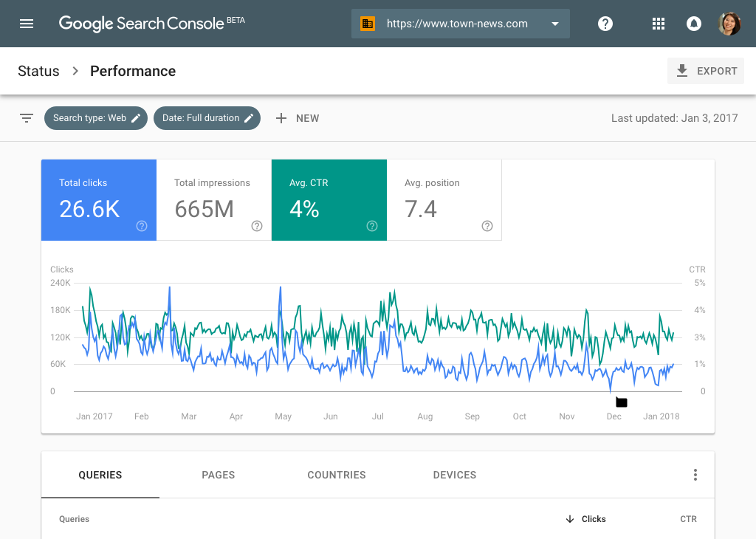
Task: Select the COUNTRIES tab
Action: [337, 475]
